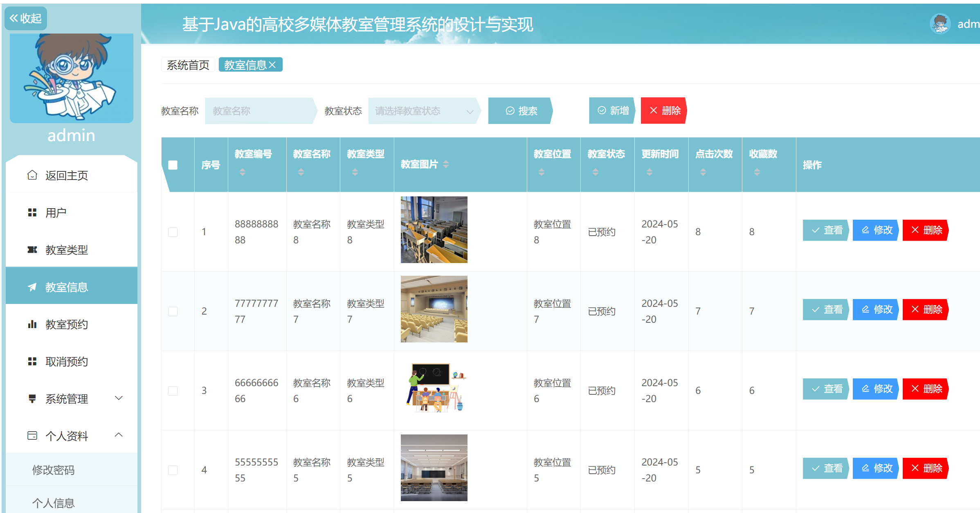Screen dimensions: 980x513
Task: Click 新增 to add a new classroom
Action: coord(612,110)
